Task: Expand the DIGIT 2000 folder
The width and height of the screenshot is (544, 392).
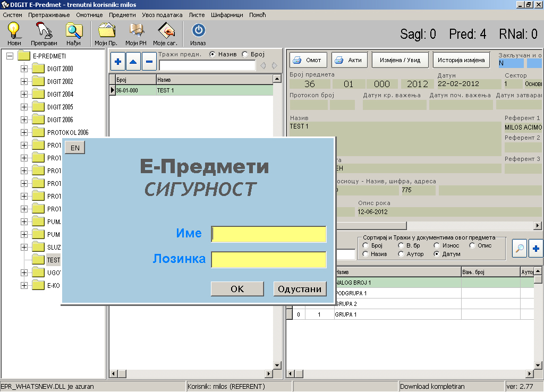Action: pyautogui.click(x=24, y=69)
